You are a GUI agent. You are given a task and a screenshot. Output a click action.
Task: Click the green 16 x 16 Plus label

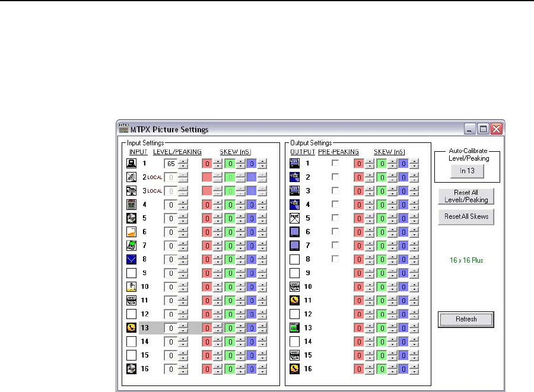tap(466, 260)
